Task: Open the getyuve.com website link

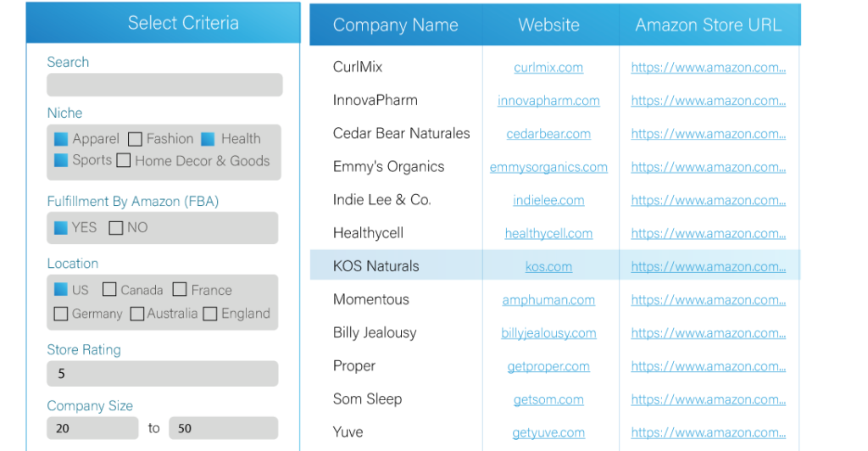Action: pos(548,432)
